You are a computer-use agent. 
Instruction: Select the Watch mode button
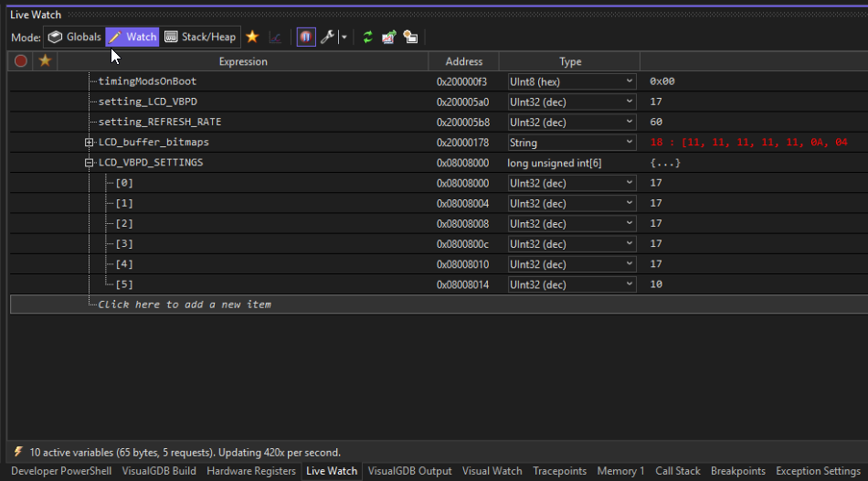click(132, 37)
